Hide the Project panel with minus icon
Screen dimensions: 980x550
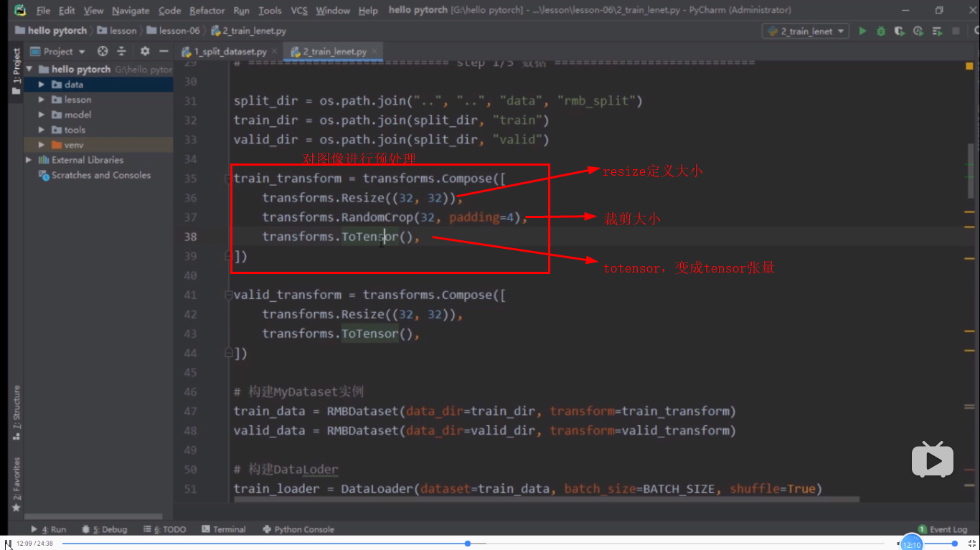click(x=164, y=52)
